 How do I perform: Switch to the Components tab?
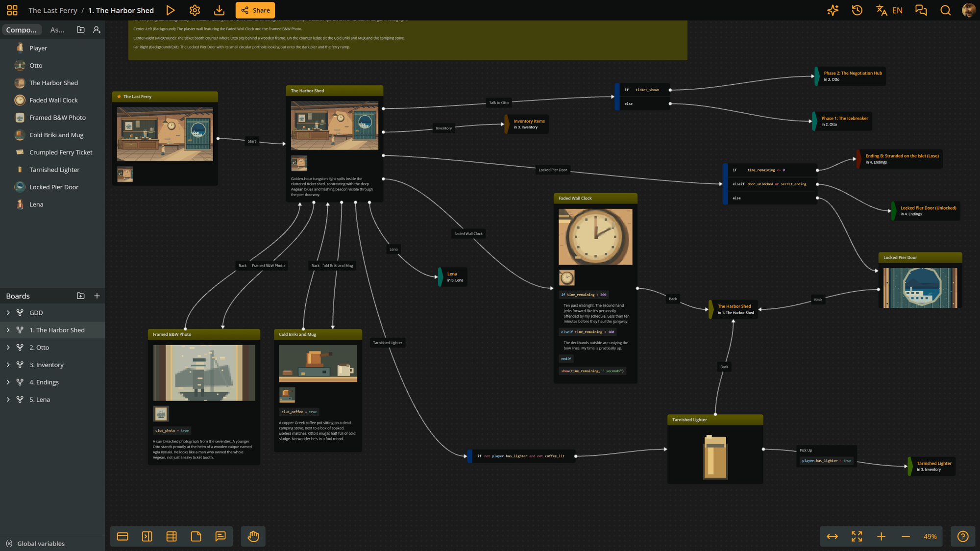tap(22, 30)
